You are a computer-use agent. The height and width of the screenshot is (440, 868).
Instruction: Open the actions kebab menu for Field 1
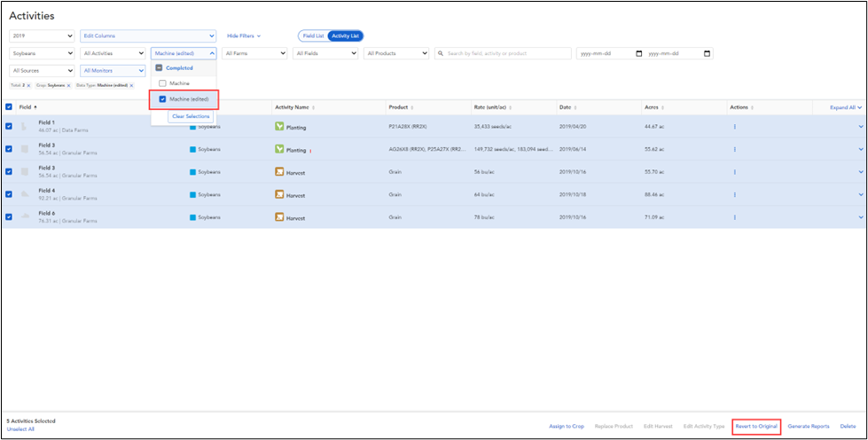[x=735, y=127]
